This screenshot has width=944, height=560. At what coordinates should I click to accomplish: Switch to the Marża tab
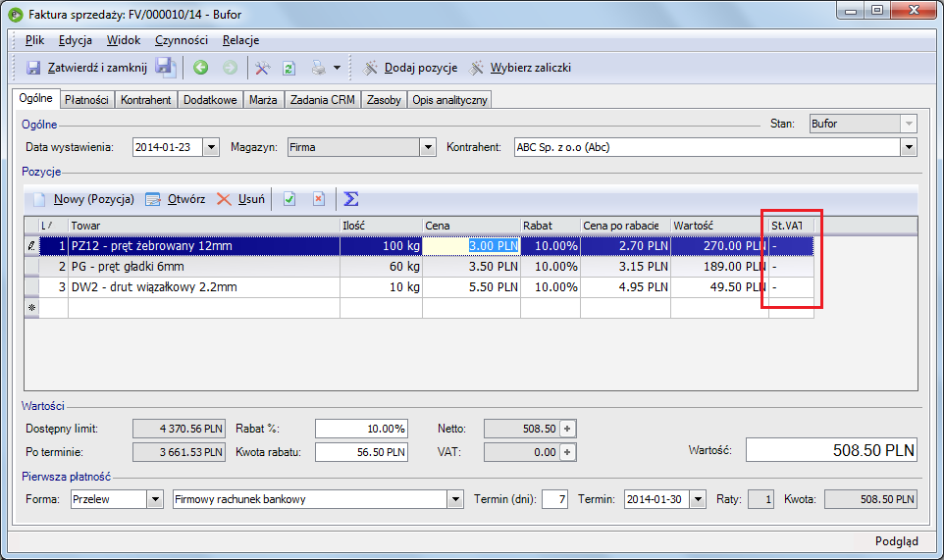[x=263, y=100]
